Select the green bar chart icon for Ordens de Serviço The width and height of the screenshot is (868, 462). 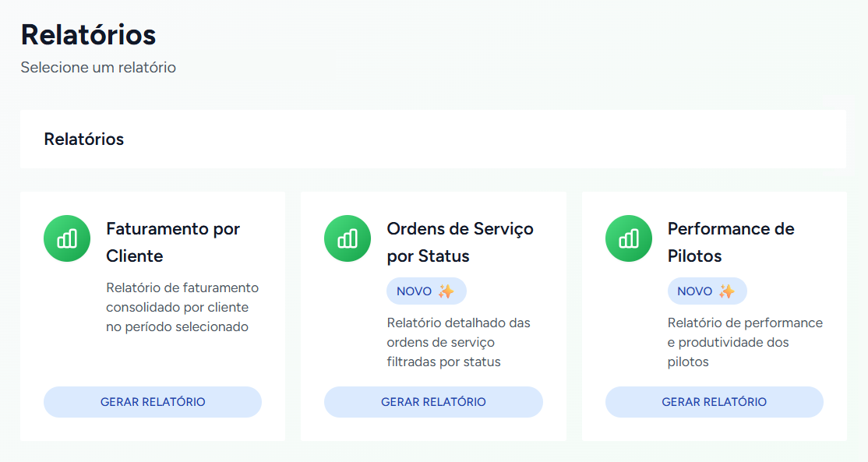348,238
